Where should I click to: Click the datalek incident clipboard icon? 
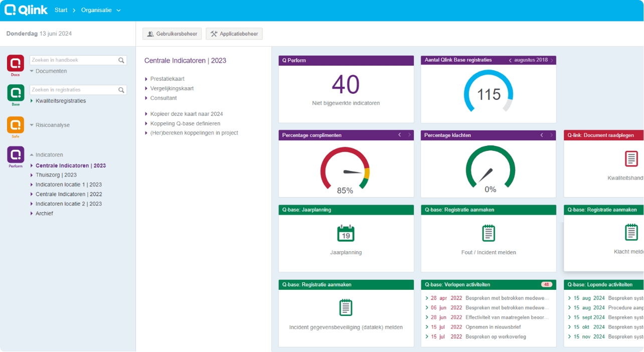[x=346, y=307]
